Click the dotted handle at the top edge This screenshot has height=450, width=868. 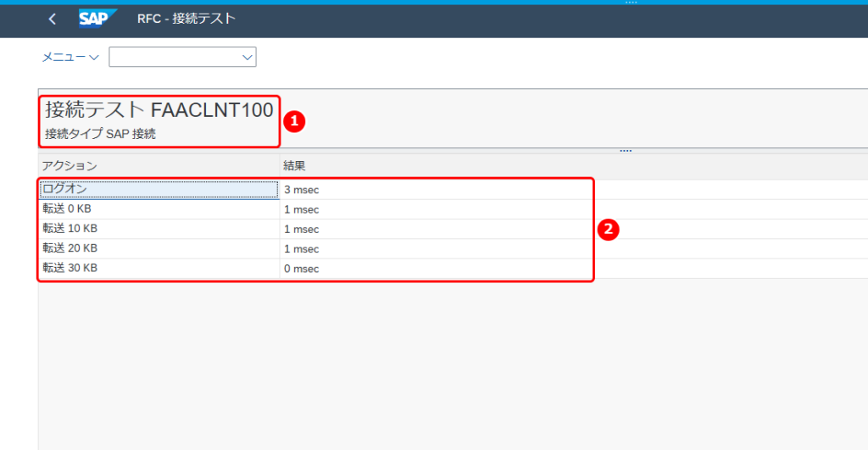[631, 3]
